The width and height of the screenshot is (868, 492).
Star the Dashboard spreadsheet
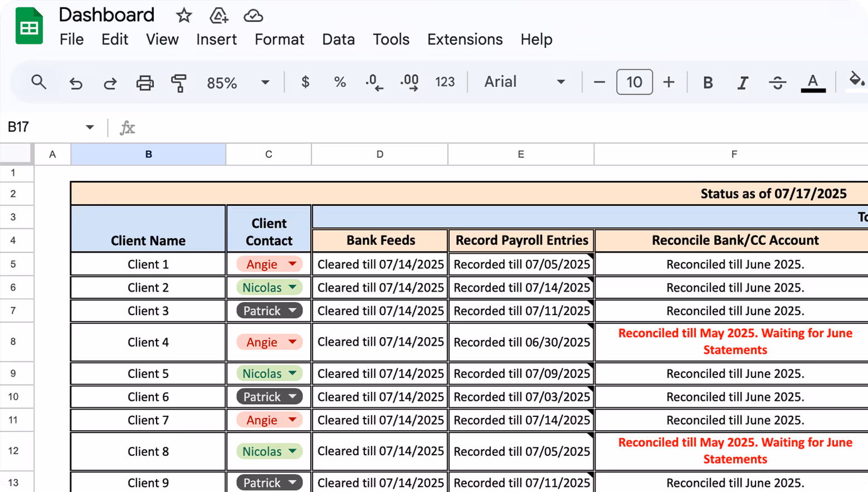[x=184, y=15]
